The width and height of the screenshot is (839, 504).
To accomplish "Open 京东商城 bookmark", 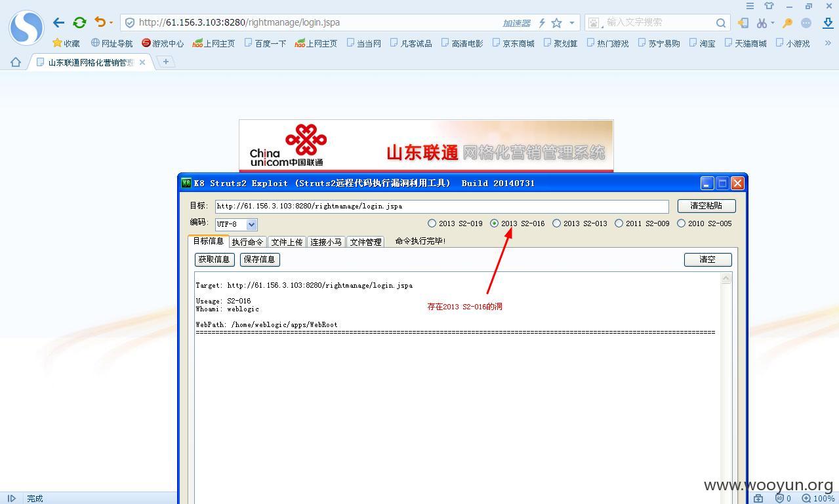I will 514,43.
